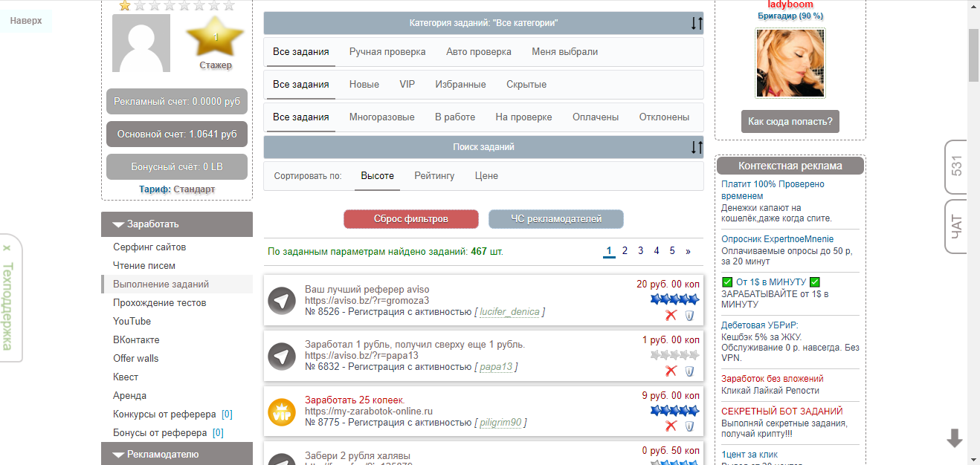Image resolution: width=980 pixels, height=465 pixels.
Task: Switch to the VIP tasks tab
Action: (x=407, y=85)
